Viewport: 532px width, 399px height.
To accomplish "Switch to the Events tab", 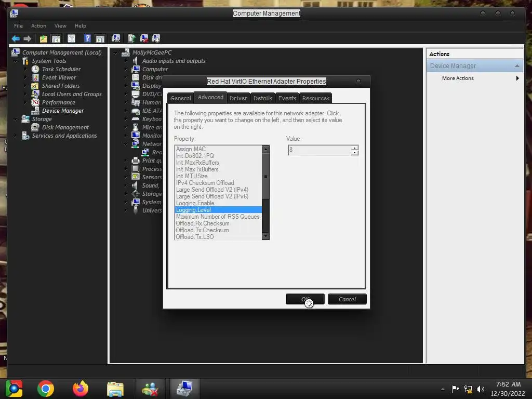I will (x=287, y=98).
